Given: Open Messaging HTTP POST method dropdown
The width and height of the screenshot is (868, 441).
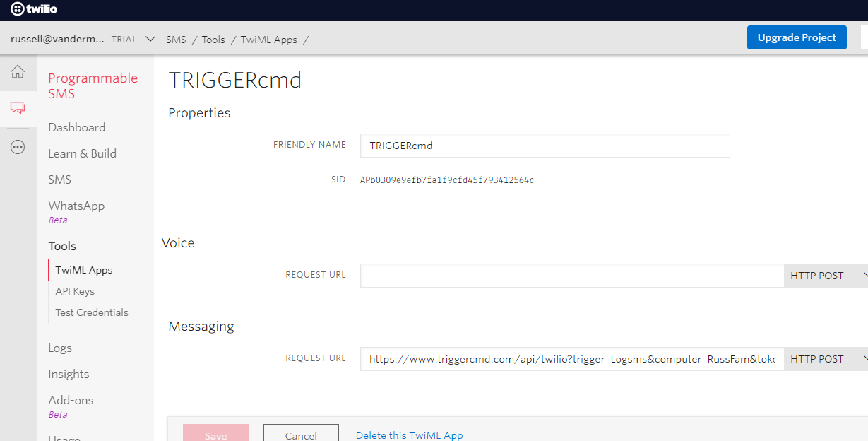Looking at the screenshot, I should (826, 359).
